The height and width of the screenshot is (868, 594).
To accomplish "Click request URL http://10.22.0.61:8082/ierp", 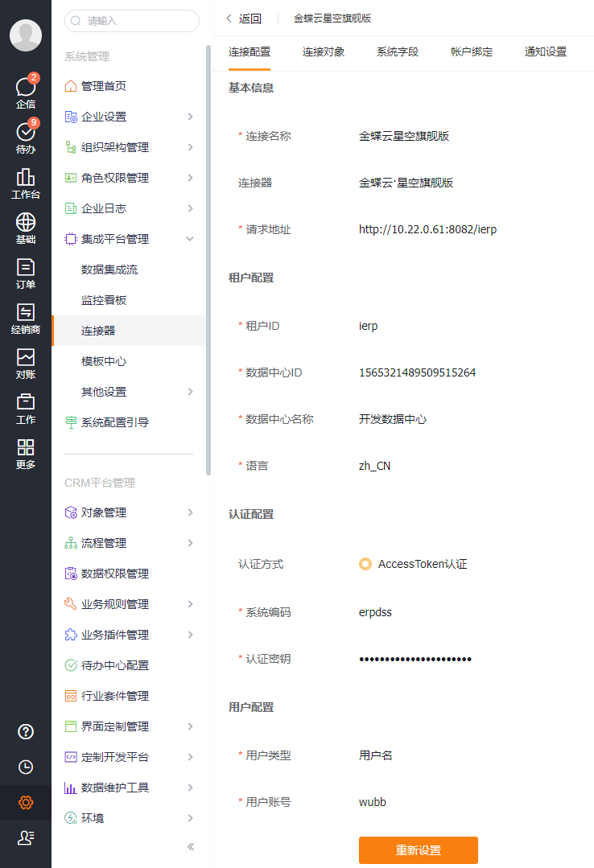I will click(427, 229).
